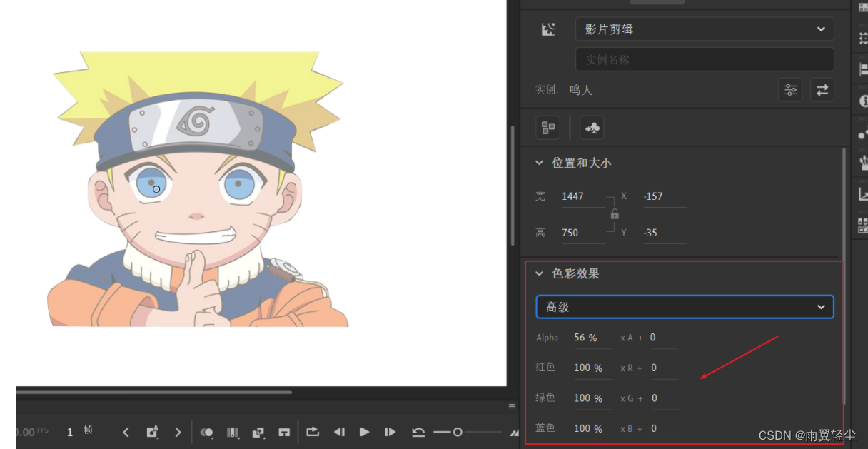Open the 影片剪辑 instance type dropdown
Image resolution: width=868 pixels, height=449 pixels.
(705, 29)
